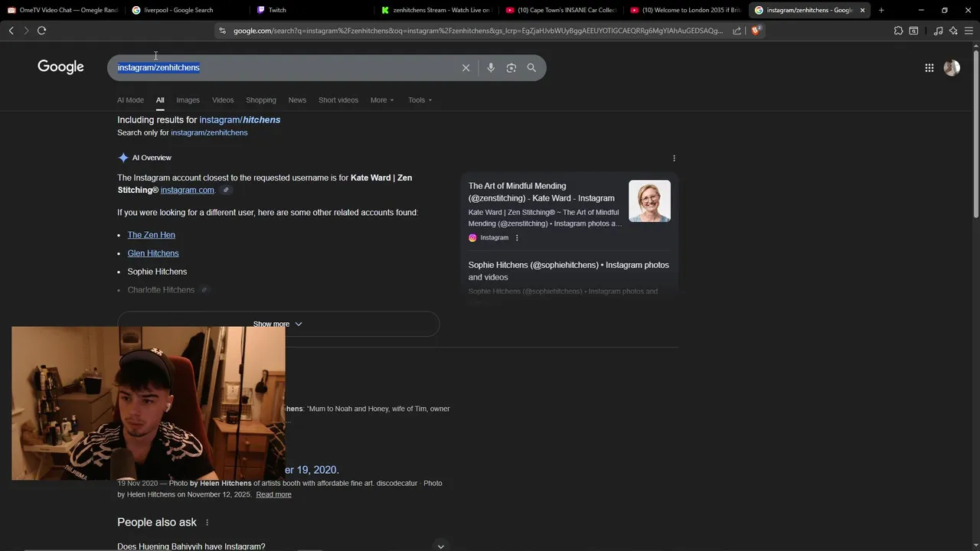Click in the Google search input field
Screen dimensions: 980x551
(283, 68)
